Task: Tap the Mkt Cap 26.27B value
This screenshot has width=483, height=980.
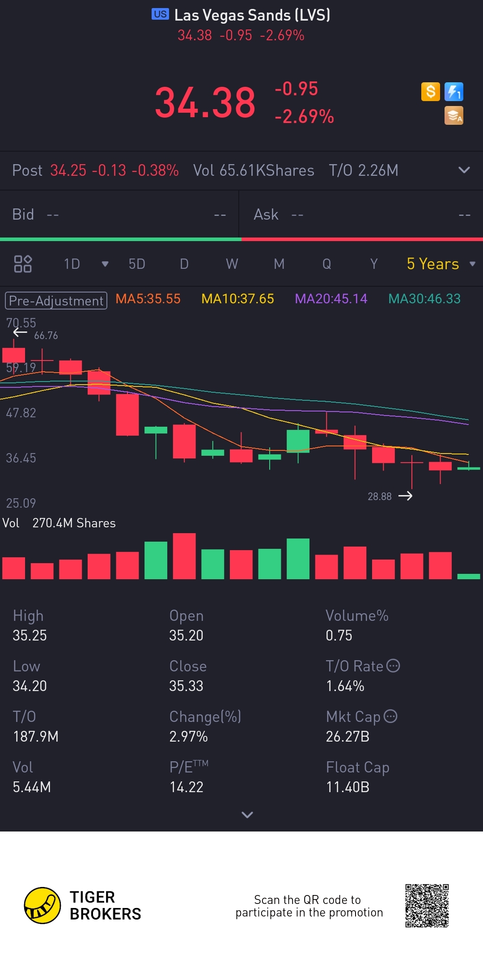Action: point(347,736)
